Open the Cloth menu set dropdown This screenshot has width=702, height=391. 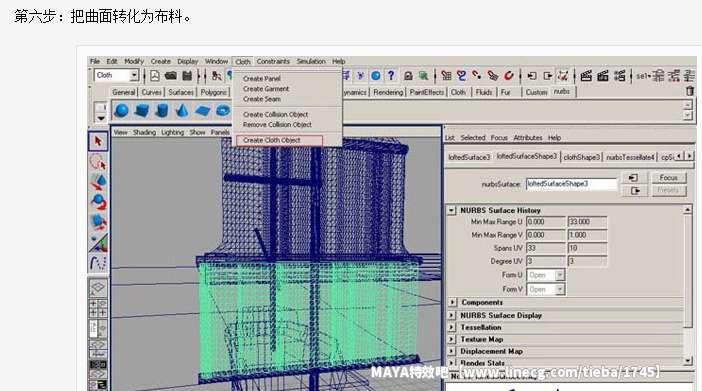coord(134,75)
